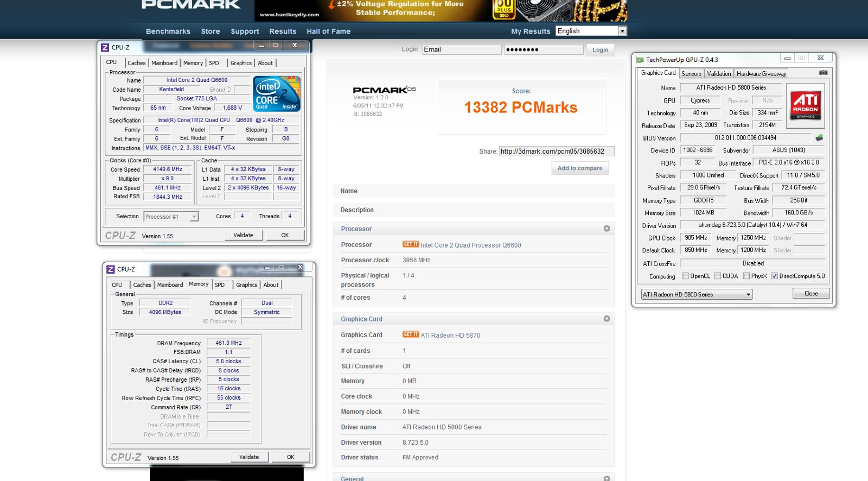Open the About tab in the bottom CPU-Z window
The height and width of the screenshot is (481, 868).
pos(271,284)
